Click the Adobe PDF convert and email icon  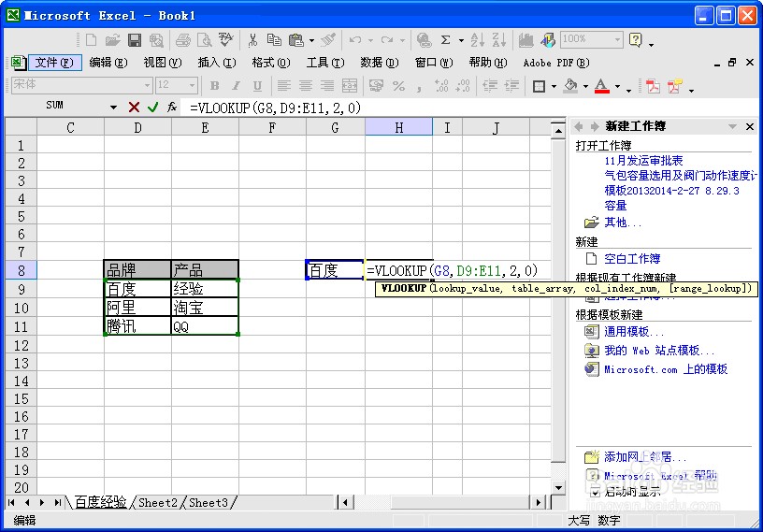click(674, 86)
